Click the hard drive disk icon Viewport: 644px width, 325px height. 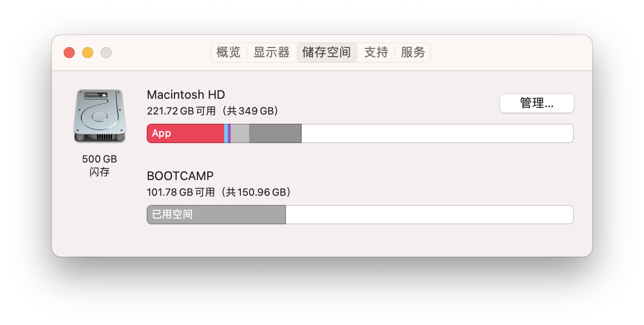(x=99, y=116)
